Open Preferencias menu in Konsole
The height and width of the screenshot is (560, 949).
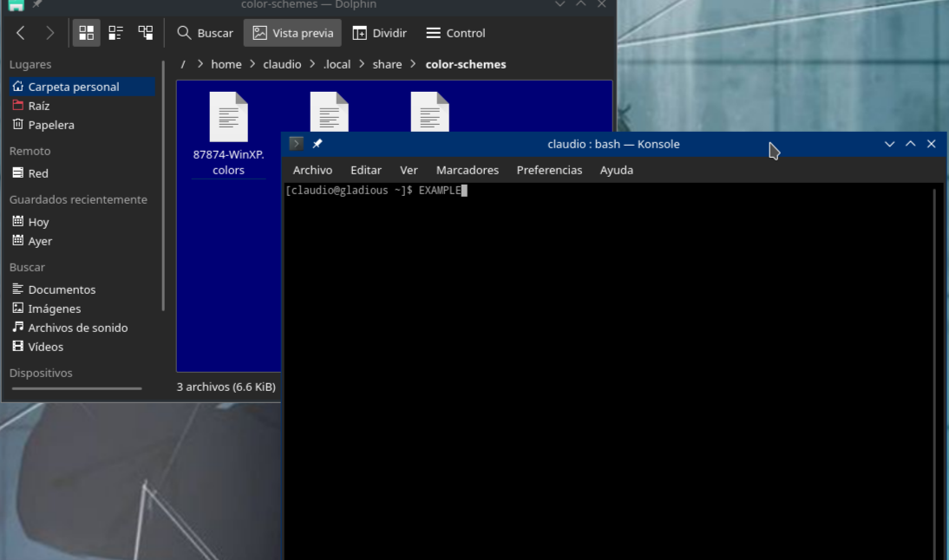point(550,170)
